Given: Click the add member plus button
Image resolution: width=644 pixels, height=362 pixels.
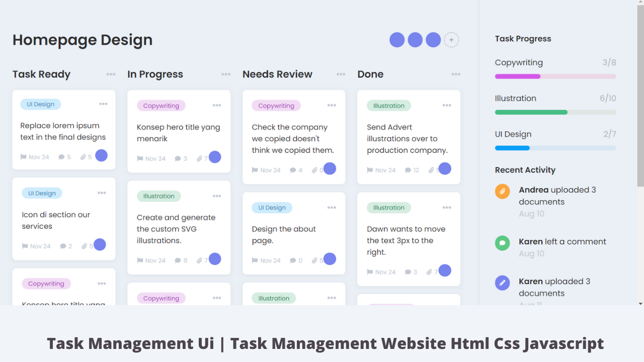Looking at the screenshot, I should pyautogui.click(x=451, y=40).
